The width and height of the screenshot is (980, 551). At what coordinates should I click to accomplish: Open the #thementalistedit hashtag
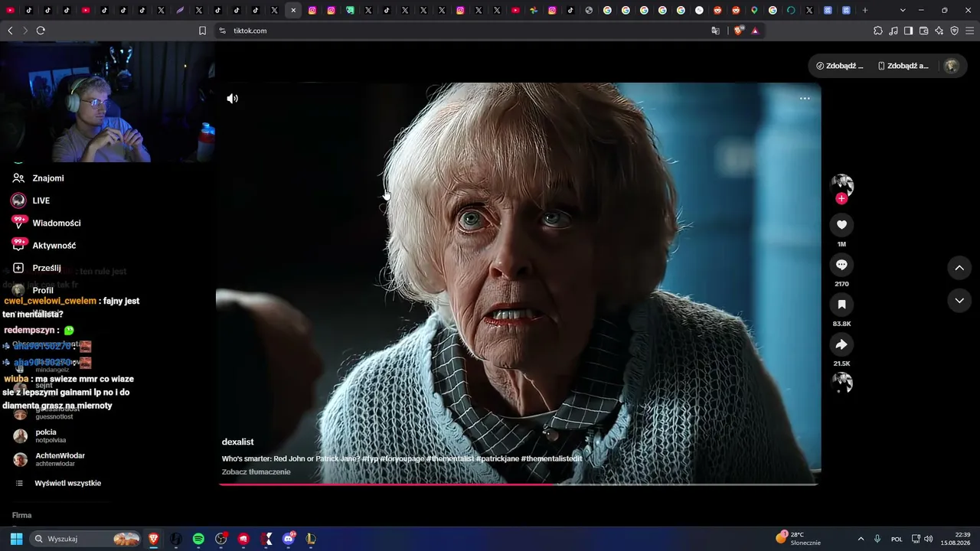tap(551, 458)
